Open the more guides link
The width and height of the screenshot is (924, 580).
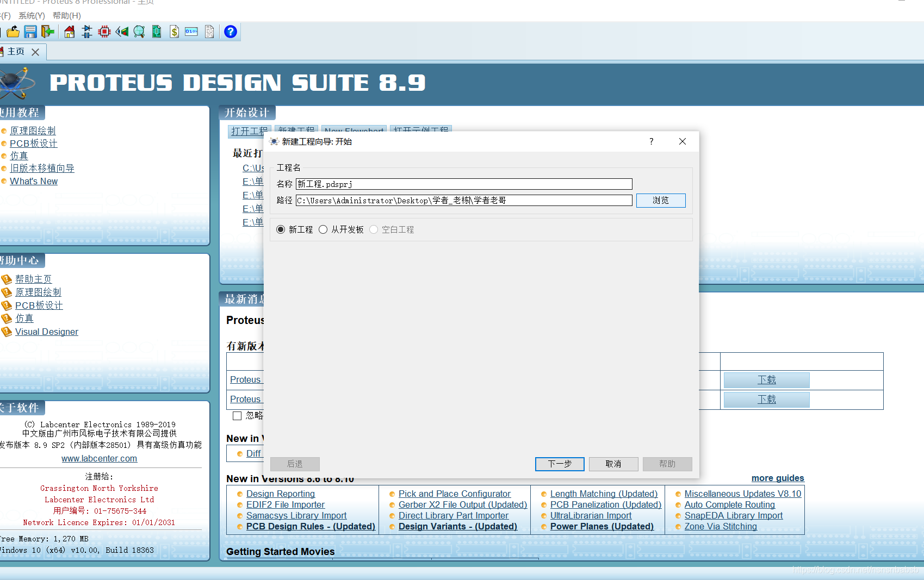pyautogui.click(x=778, y=478)
